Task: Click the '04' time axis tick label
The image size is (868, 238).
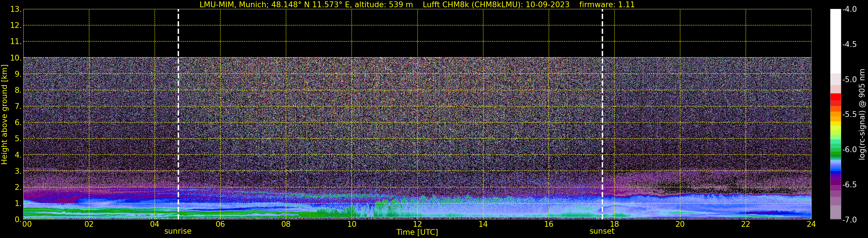Action: 155,224
